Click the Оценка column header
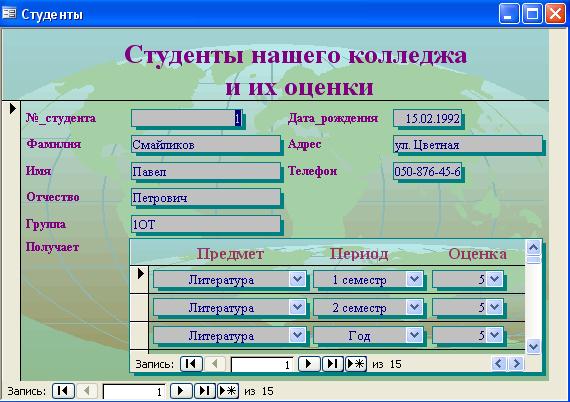The image size is (570, 402). pos(477,254)
